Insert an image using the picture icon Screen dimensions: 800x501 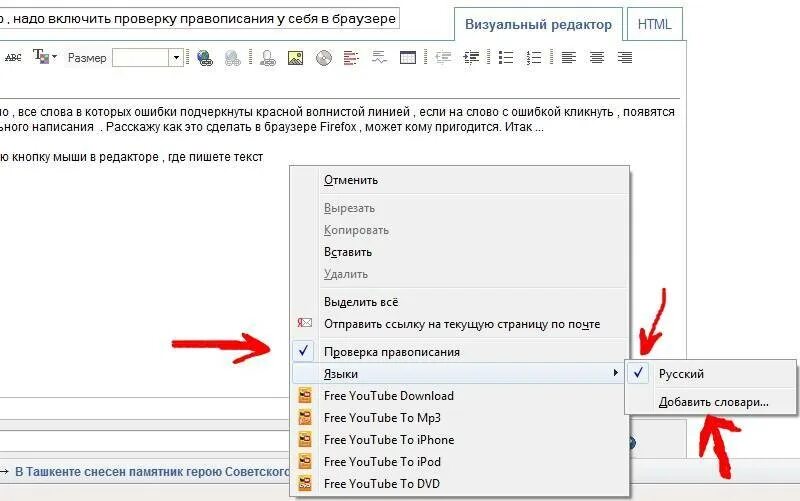(x=295, y=58)
